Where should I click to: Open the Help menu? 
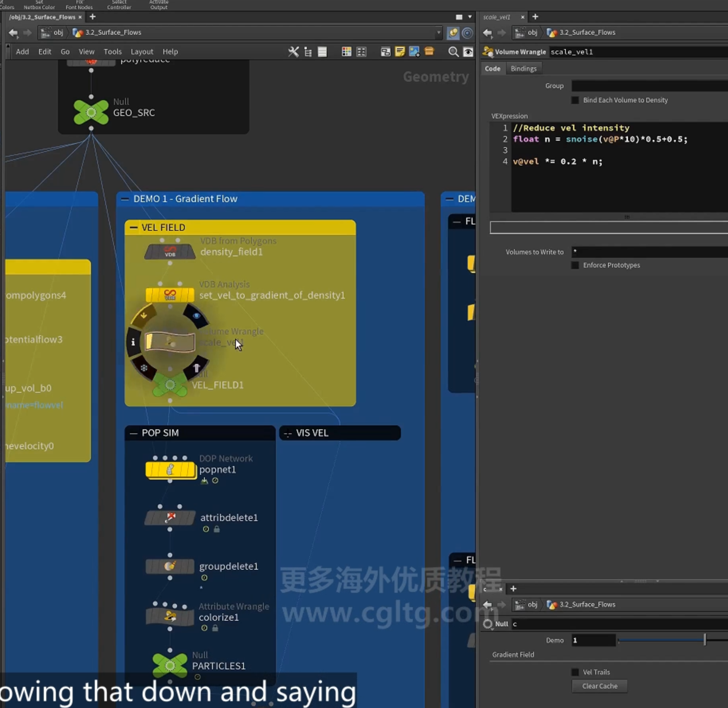tap(170, 52)
